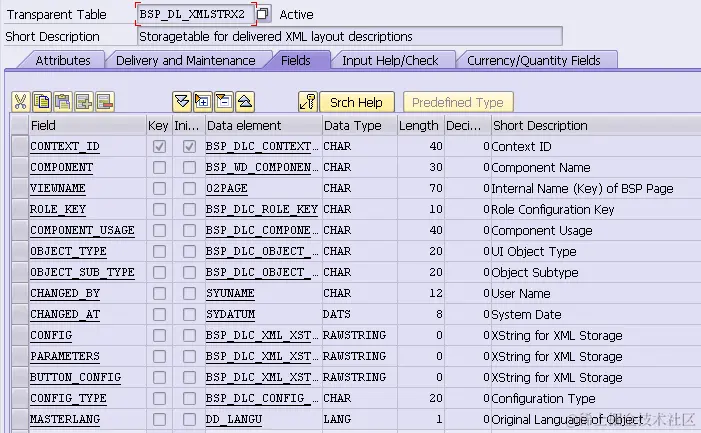The image size is (701, 433).
Task: Open data element SYDATUM
Action: coord(230,315)
